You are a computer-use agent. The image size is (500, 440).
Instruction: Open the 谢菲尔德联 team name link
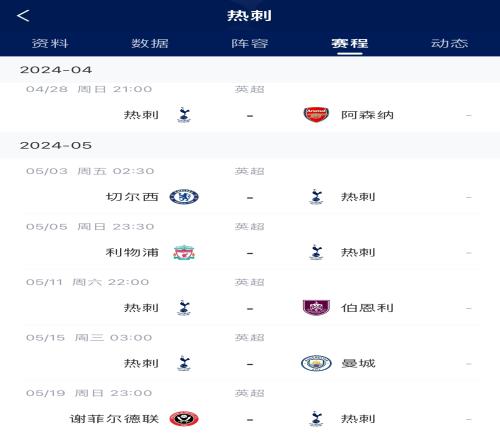(x=114, y=419)
